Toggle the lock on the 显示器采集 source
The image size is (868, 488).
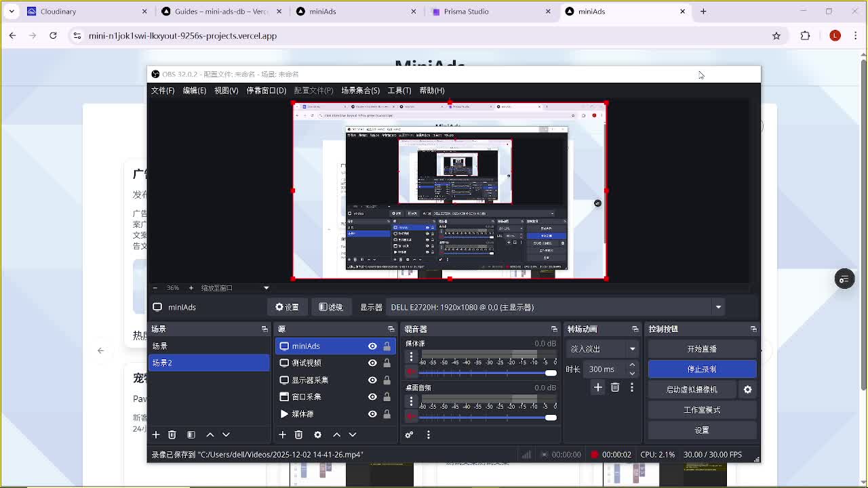387,380
